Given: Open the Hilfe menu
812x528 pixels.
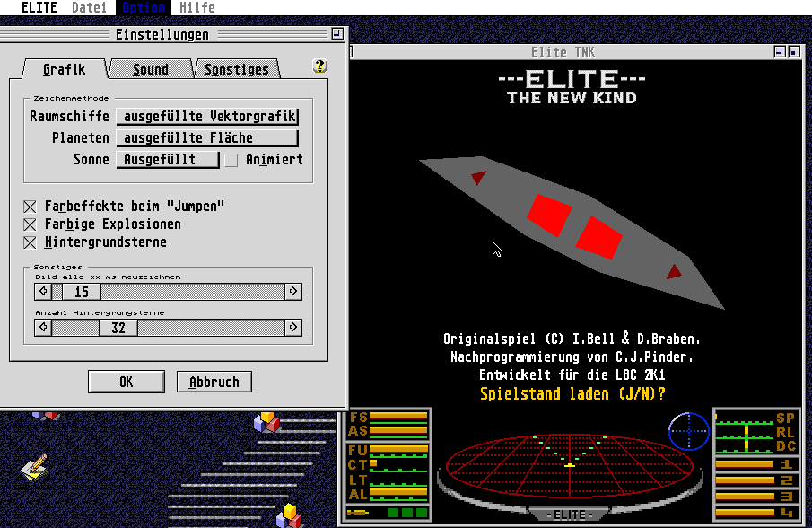Looking at the screenshot, I should pyautogui.click(x=196, y=7).
